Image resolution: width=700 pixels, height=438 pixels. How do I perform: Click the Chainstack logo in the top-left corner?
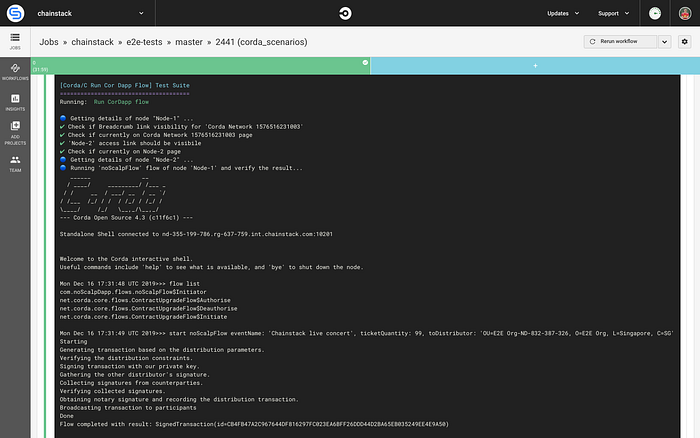[15, 13]
